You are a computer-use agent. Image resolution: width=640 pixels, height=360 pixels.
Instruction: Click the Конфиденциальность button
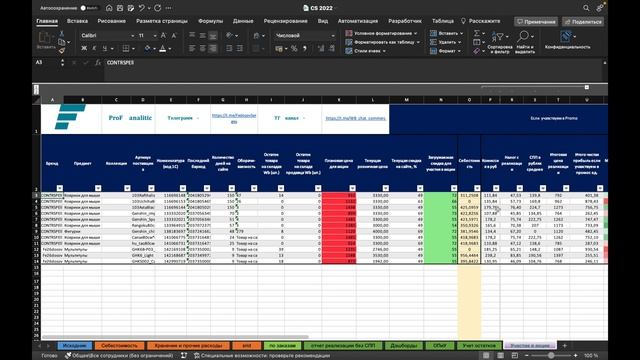pyautogui.click(x=567, y=40)
